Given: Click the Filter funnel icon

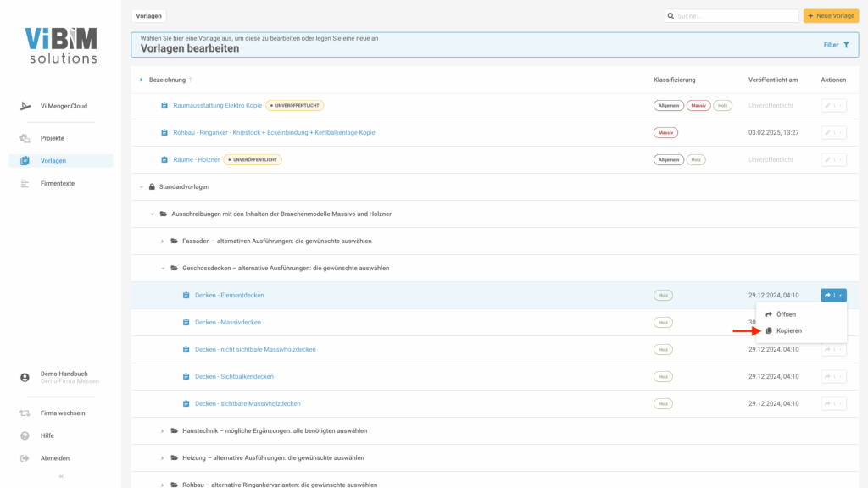Looking at the screenshot, I should pos(846,45).
